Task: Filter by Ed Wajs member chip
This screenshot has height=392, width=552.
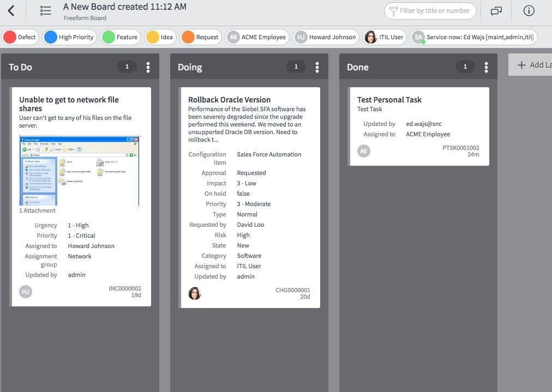Action: click(473, 37)
